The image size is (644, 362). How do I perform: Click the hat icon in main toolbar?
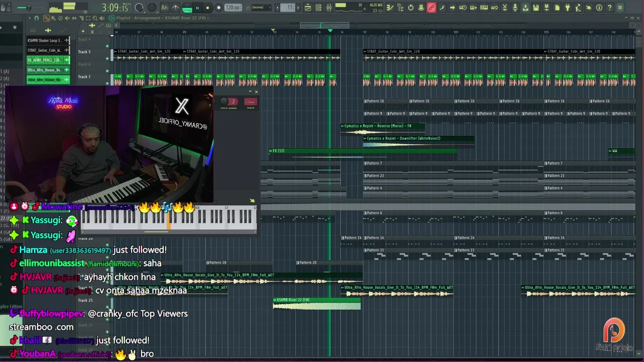(x=421, y=8)
